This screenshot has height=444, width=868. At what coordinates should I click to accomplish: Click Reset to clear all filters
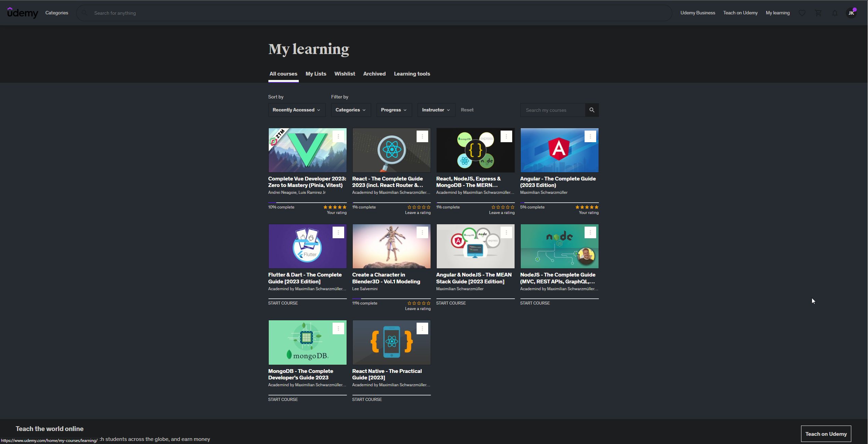(x=466, y=110)
